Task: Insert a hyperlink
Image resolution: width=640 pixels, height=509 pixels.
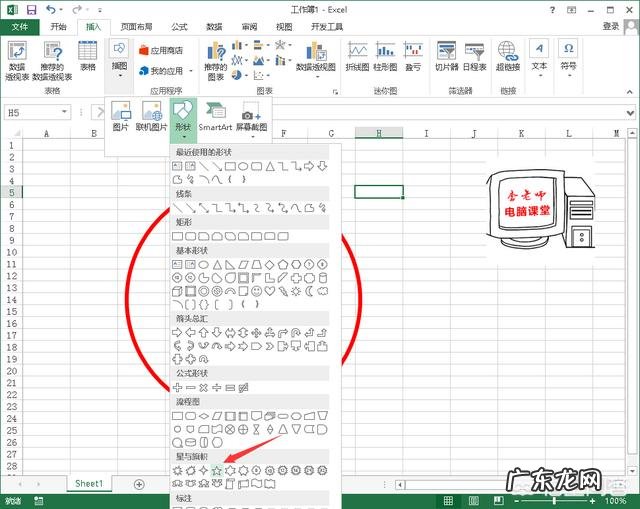Action: point(507,56)
